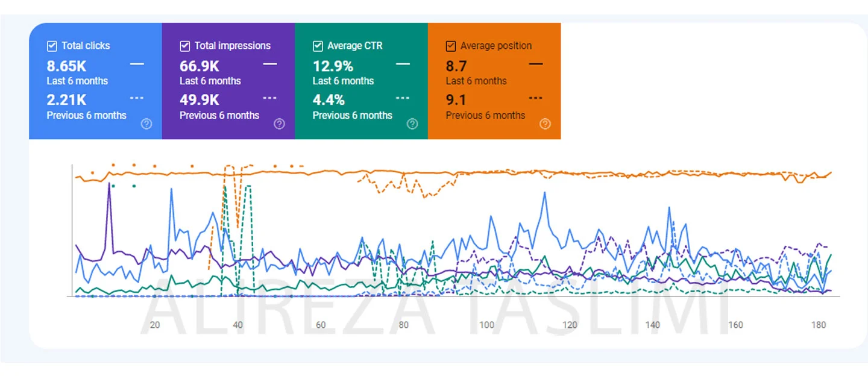Image resolution: width=868 pixels, height=382 pixels.
Task: Click the 180 label on chart axis
Action: [818, 325]
